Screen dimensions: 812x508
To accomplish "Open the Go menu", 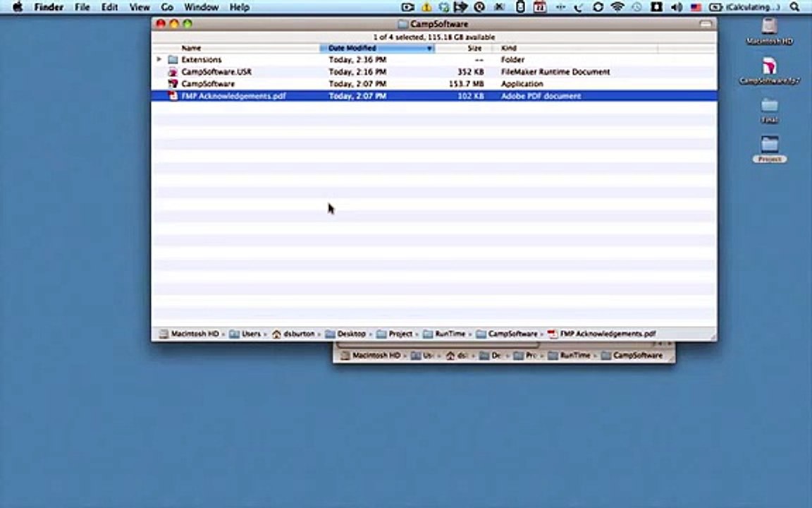I will coord(167,7).
